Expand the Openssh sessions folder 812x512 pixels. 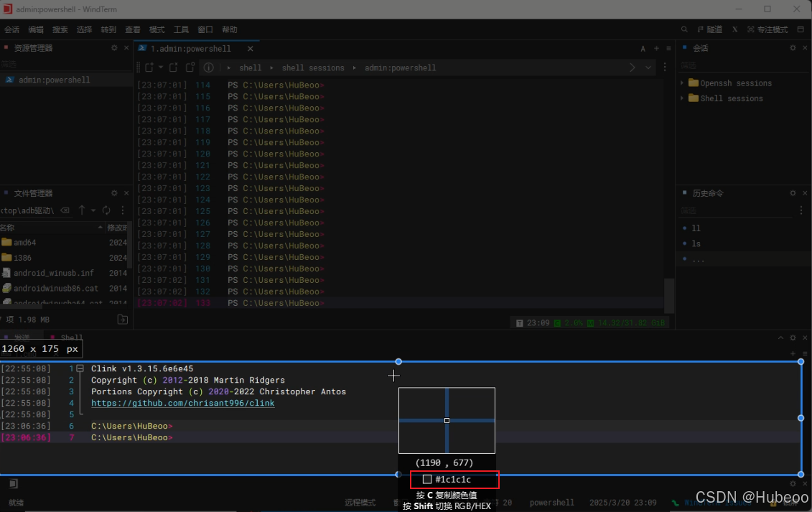[682, 83]
